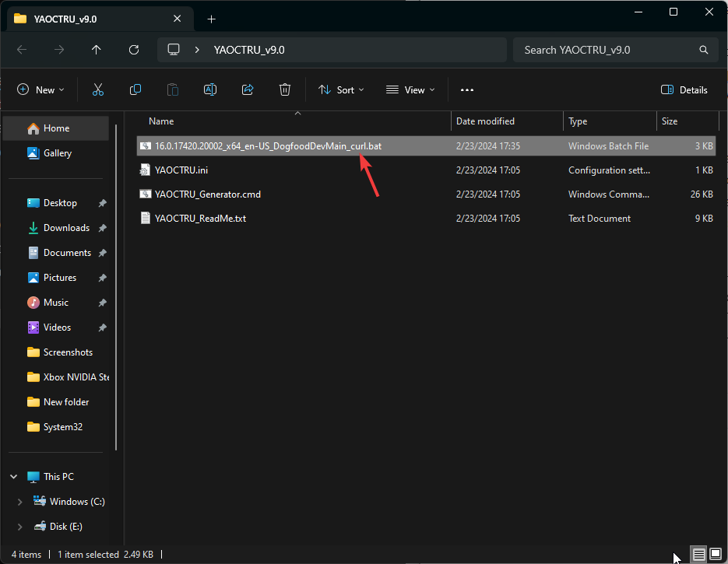This screenshot has width=728, height=564.
Task: Click the Copy icon in toolbar
Action: (135, 89)
